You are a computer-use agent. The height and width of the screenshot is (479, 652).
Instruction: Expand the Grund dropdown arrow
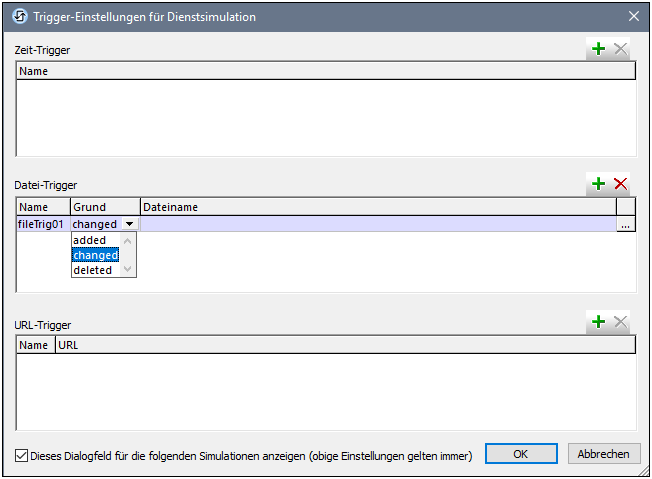(x=128, y=225)
